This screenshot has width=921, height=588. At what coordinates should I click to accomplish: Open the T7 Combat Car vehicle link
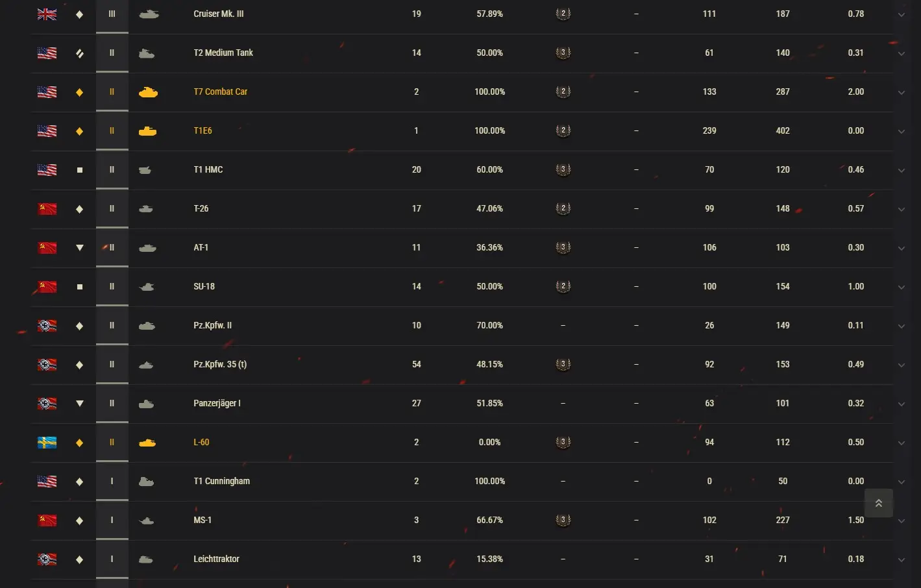(x=220, y=92)
